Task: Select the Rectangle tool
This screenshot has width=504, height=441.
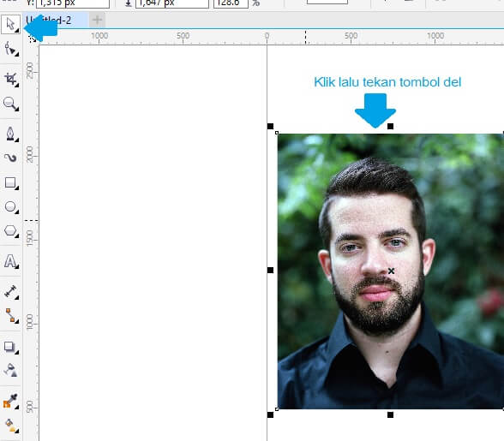Action: click(11, 182)
